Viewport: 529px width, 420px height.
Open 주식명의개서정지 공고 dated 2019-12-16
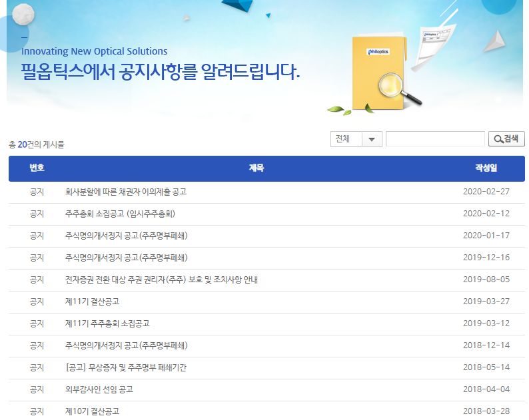pos(126,258)
